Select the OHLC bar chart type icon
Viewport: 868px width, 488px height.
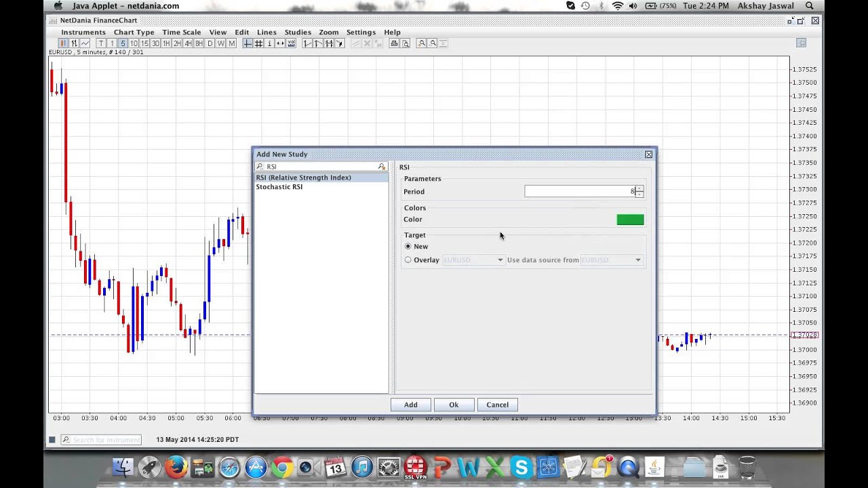[75, 43]
